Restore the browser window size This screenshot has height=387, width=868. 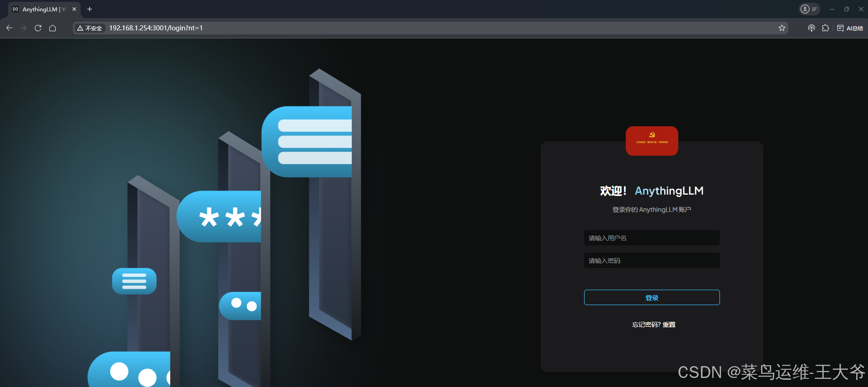(847, 9)
